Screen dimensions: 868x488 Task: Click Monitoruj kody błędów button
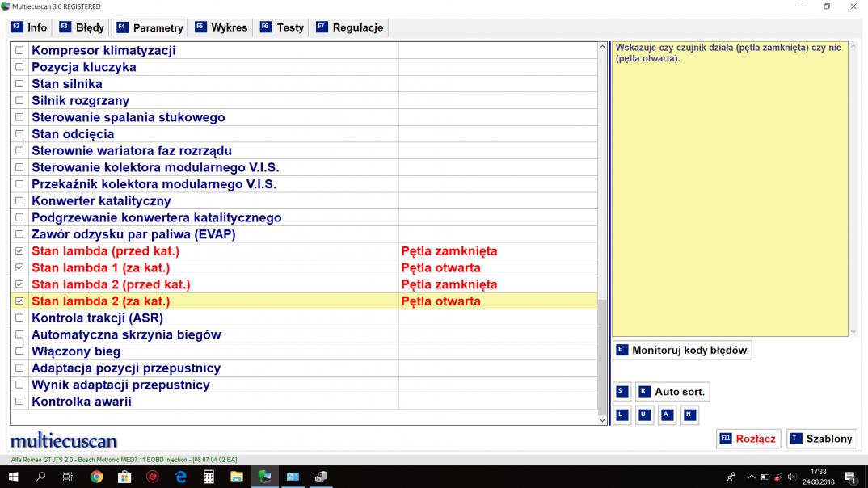click(x=681, y=350)
